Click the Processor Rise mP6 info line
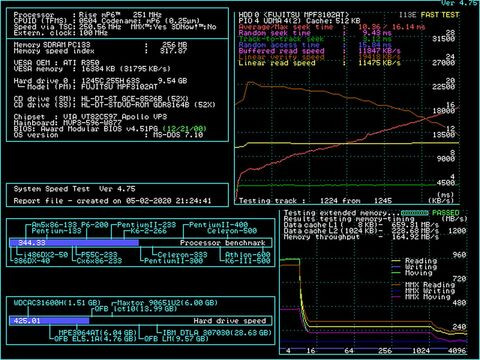The width and height of the screenshot is (480, 360). point(88,15)
